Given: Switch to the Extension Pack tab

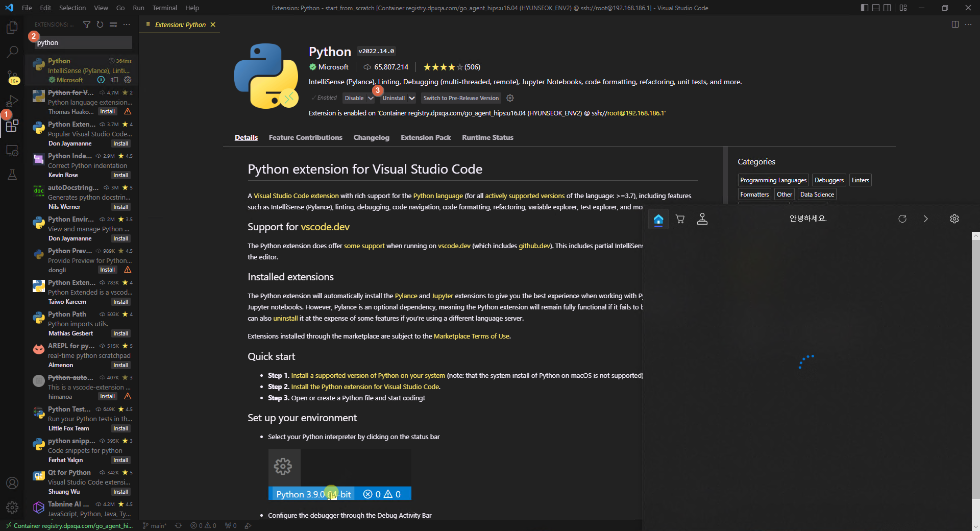Looking at the screenshot, I should click(426, 137).
